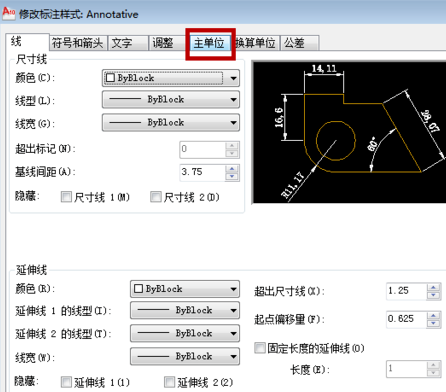This screenshot has height=392, width=446.
Task: Increase 起点偏移量 value with up spinner
Action: (x=433, y=315)
